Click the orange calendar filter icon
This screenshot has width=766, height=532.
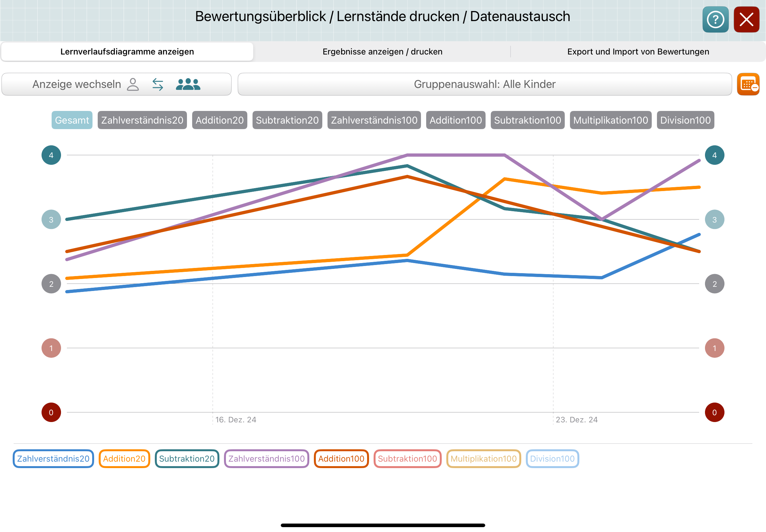coord(747,84)
